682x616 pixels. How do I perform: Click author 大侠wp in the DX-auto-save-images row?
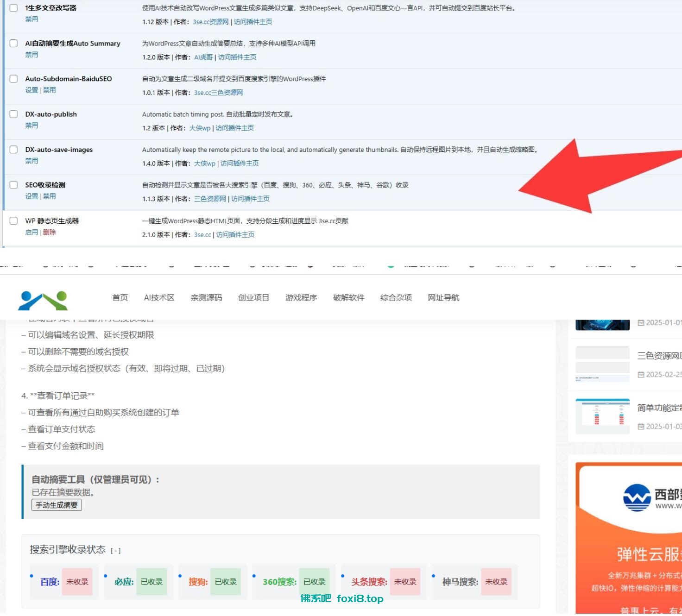click(205, 163)
